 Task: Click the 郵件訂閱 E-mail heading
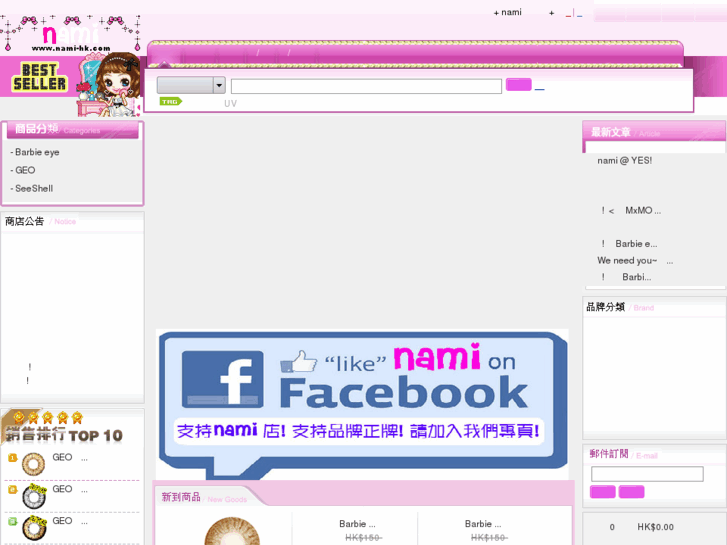[624, 454]
